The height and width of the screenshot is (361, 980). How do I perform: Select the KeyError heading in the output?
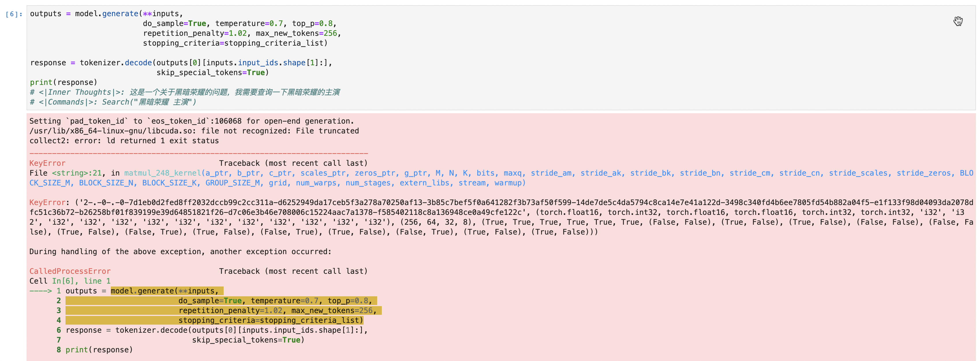47,163
